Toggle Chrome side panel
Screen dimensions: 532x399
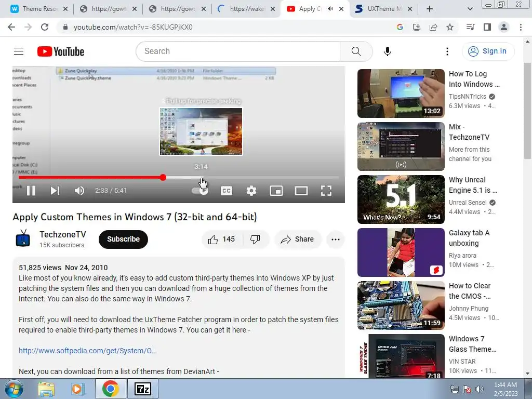tap(487, 27)
